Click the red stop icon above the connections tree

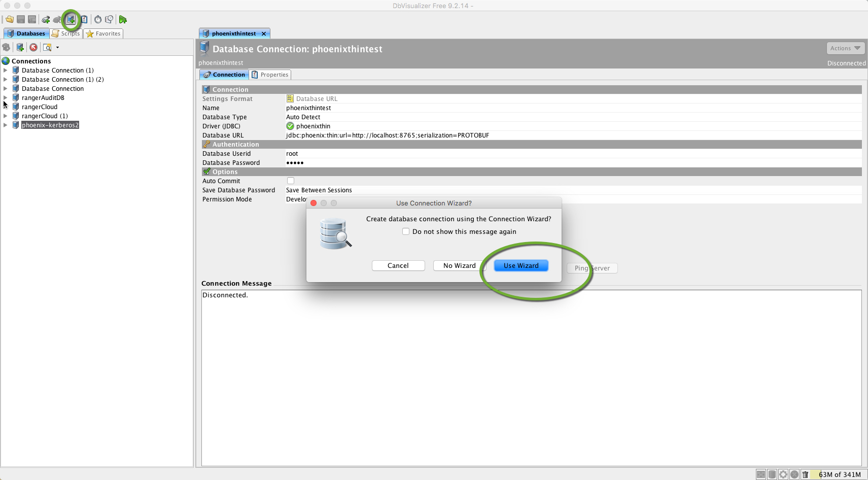point(33,47)
